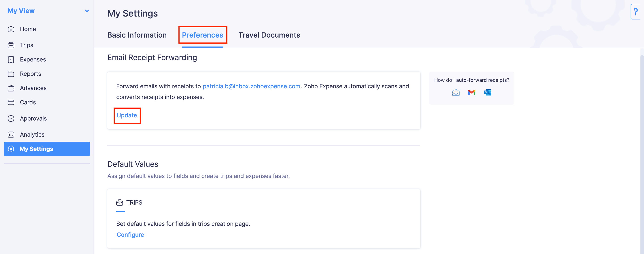644x254 pixels.
Task: Select the Trips briefcase icon in sidebar
Action: point(11,45)
